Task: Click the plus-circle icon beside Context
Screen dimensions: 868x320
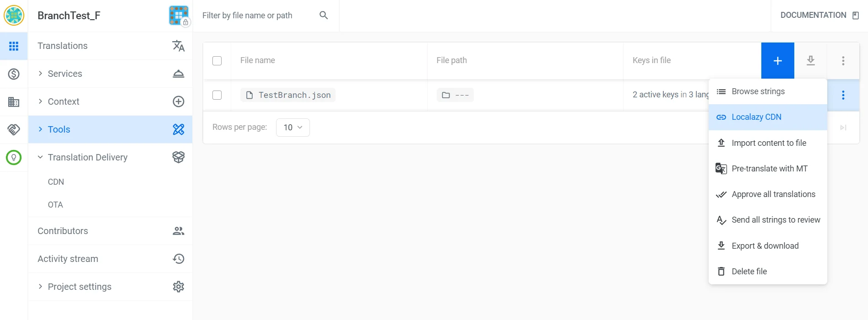Action: click(178, 101)
